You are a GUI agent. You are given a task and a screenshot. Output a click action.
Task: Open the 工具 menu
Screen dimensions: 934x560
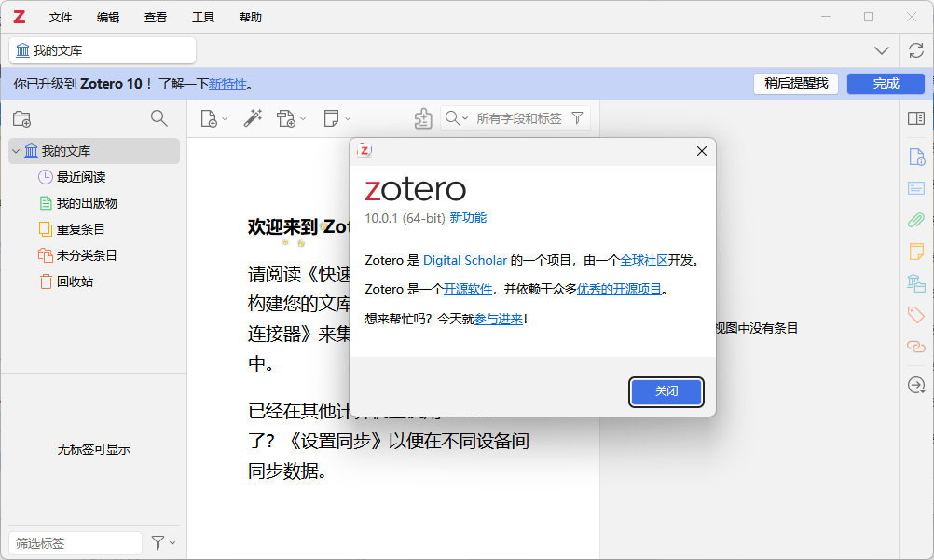(x=202, y=18)
